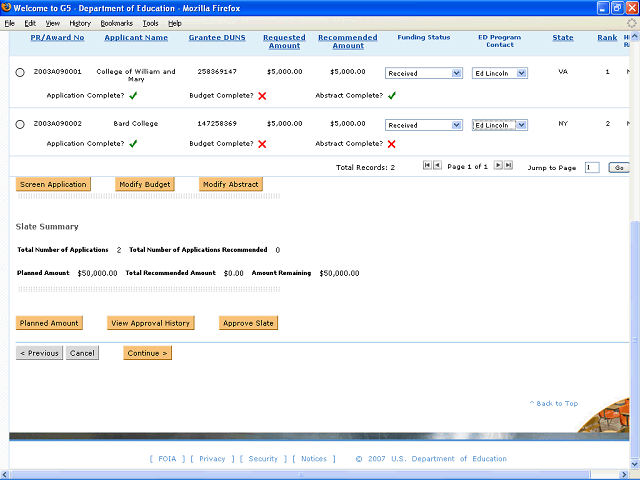Click the Screen Application button
This screenshot has width=640, height=480.
(x=53, y=184)
